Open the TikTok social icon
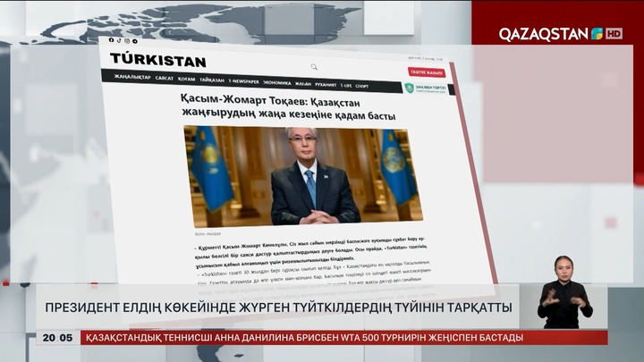644x362 pixels. (119, 40)
